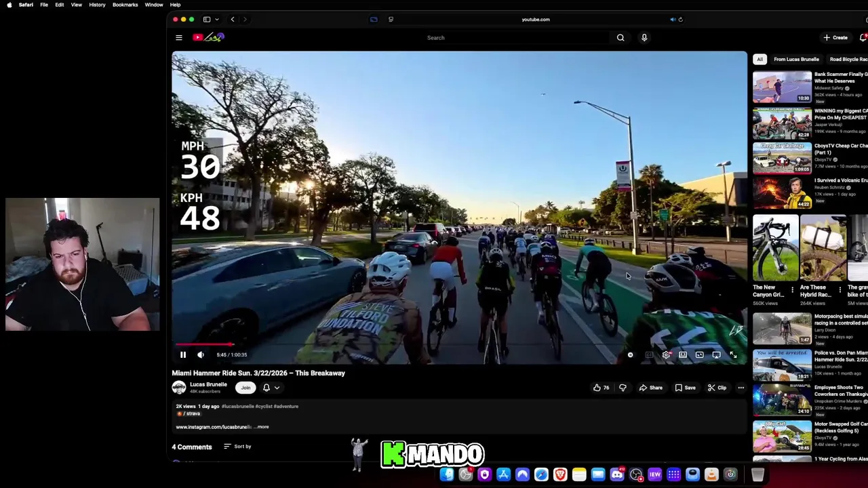The height and width of the screenshot is (488, 868).
Task: Open The New Canyon Grizl short
Action: coord(775,248)
